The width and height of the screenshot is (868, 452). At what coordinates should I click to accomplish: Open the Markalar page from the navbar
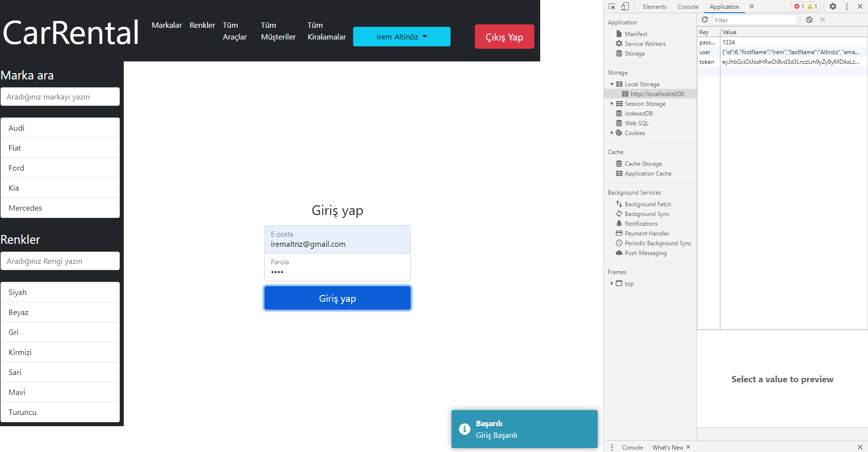click(x=167, y=25)
